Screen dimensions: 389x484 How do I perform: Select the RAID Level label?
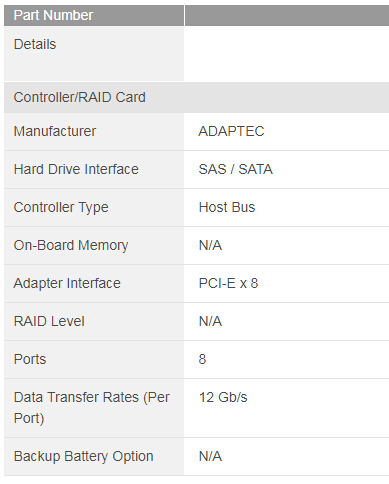(49, 321)
